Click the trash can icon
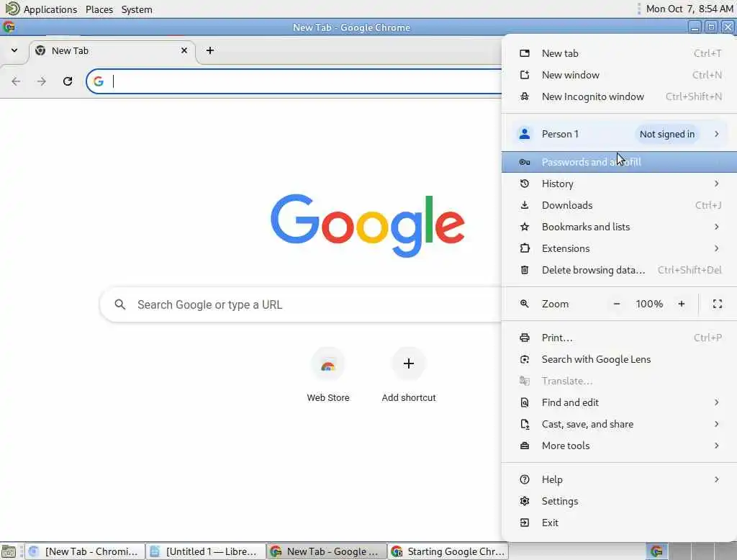Image resolution: width=737 pixels, height=560 pixels. [525, 270]
